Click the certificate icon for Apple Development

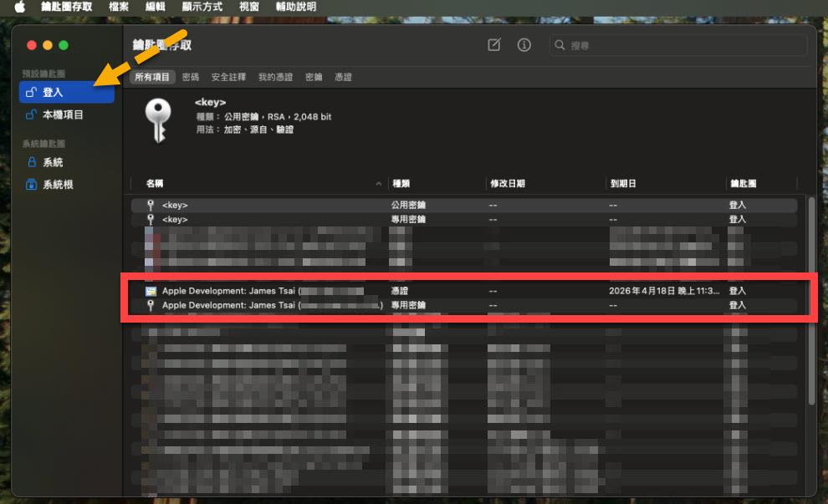tap(151, 291)
